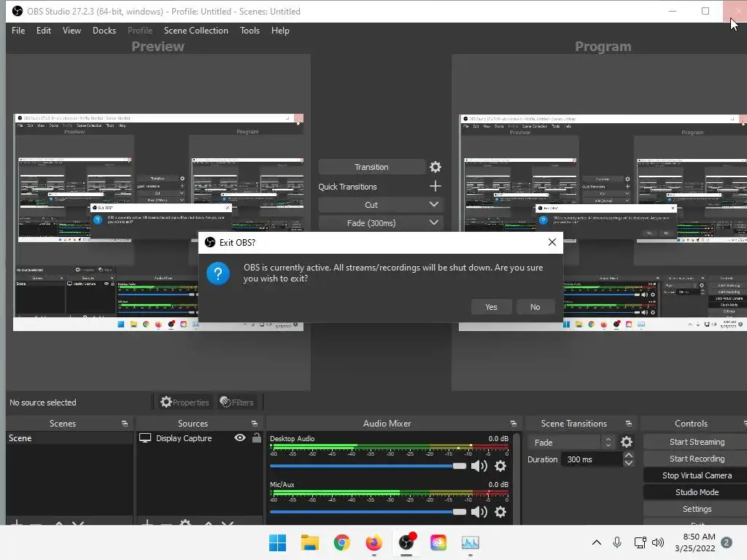
Task: Open the Help menu
Action: click(280, 31)
